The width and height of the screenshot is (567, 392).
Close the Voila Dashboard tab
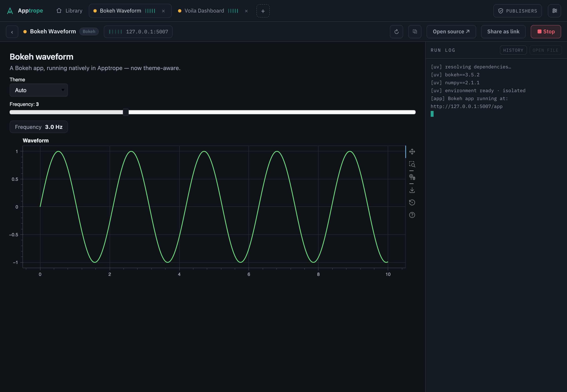click(x=246, y=11)
